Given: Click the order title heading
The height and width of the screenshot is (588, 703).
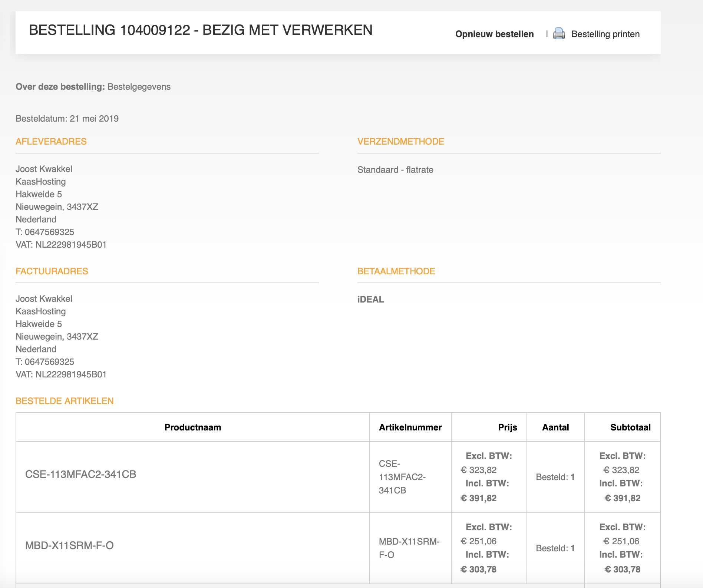Looking at the screenshot, I should pyautogui.click(x=201, y=30).
